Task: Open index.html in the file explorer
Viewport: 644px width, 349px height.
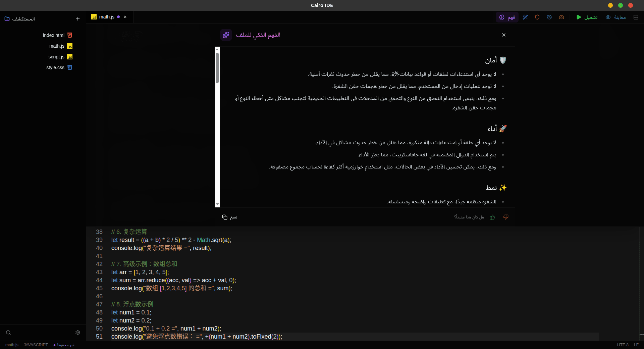Action: pos(54,35)
